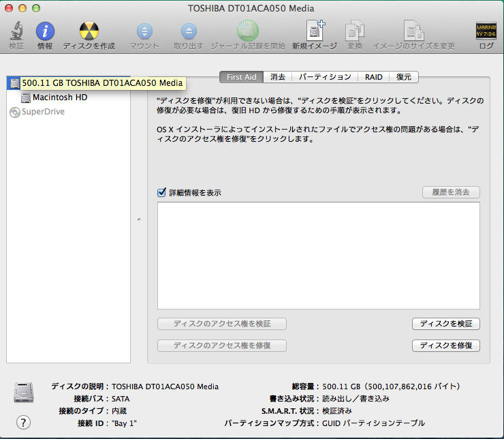Click the ディスクを作成 burn icon

pos(89,31)
